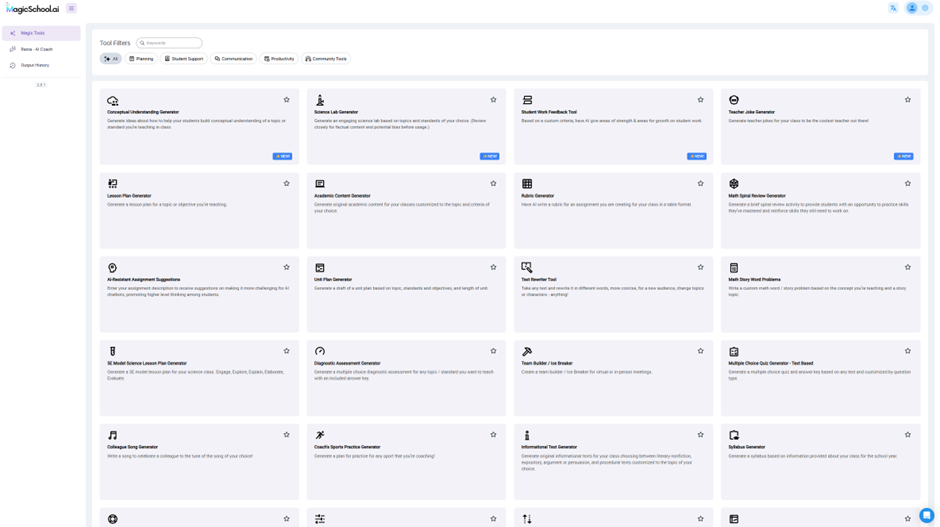This screenshot has width=940, height=527.
Task: Click the Math Spiral Review Generator icon
Action: point(734,183)
